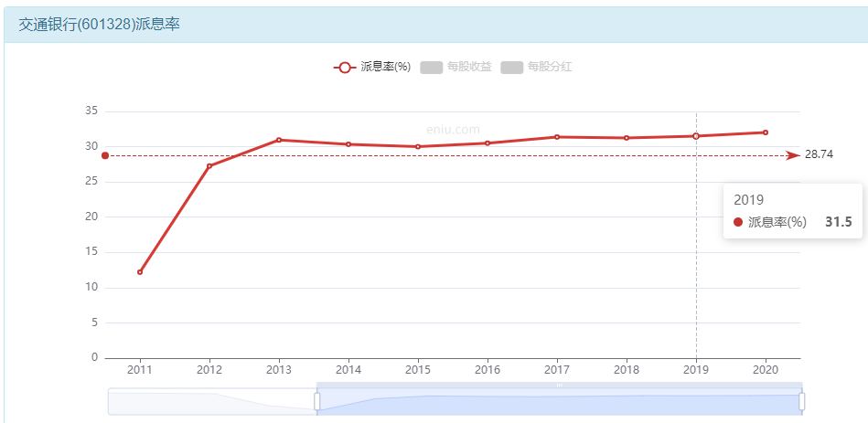The width and height of the screenshot is (868, 423).
Task: Click the 2018 data point on the line
Action: tap(627, 138)
